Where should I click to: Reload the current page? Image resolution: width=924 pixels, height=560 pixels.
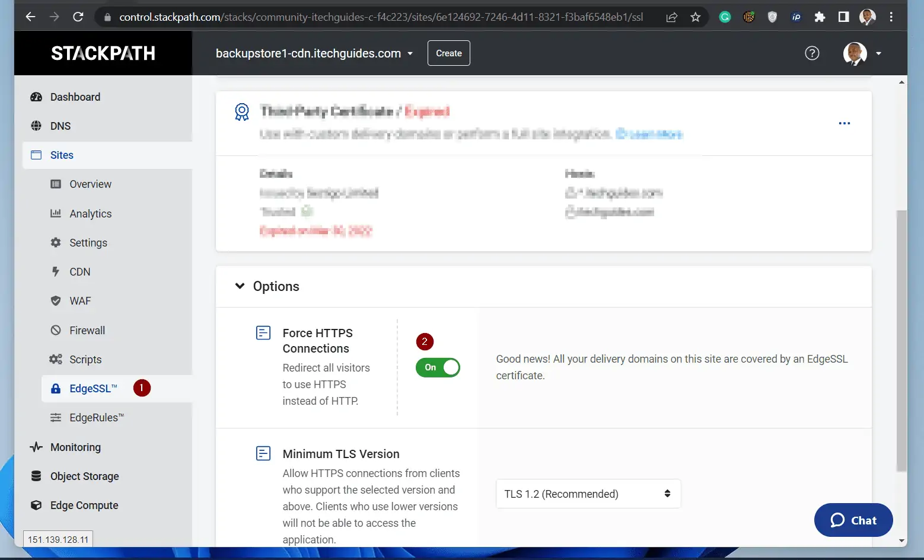[78, 17]
